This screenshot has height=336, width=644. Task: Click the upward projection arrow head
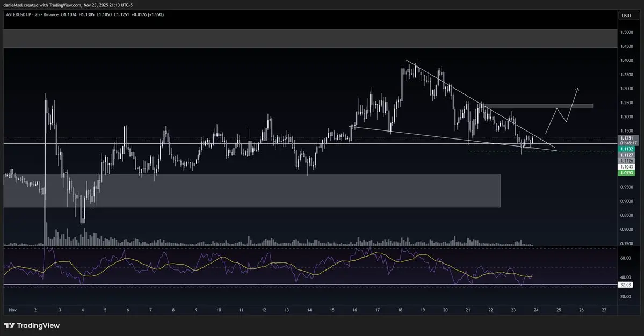tap(578, 88)
